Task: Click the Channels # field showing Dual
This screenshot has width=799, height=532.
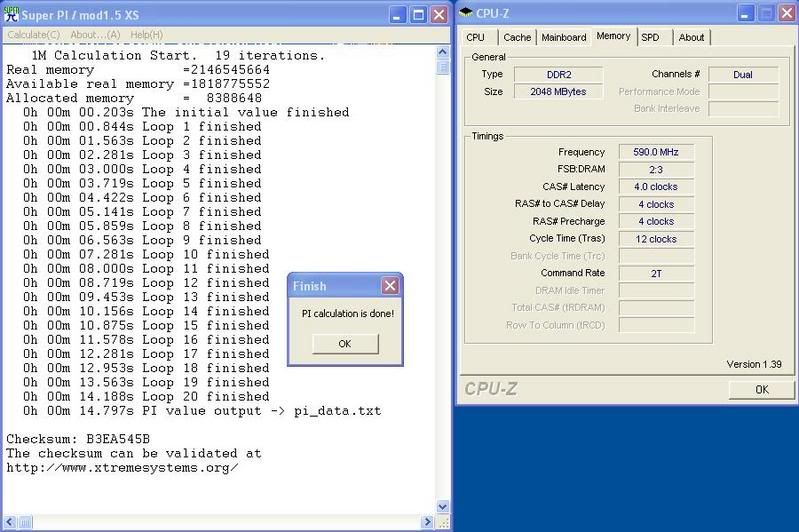Action: pyautogui.click(x=743, y=75)
